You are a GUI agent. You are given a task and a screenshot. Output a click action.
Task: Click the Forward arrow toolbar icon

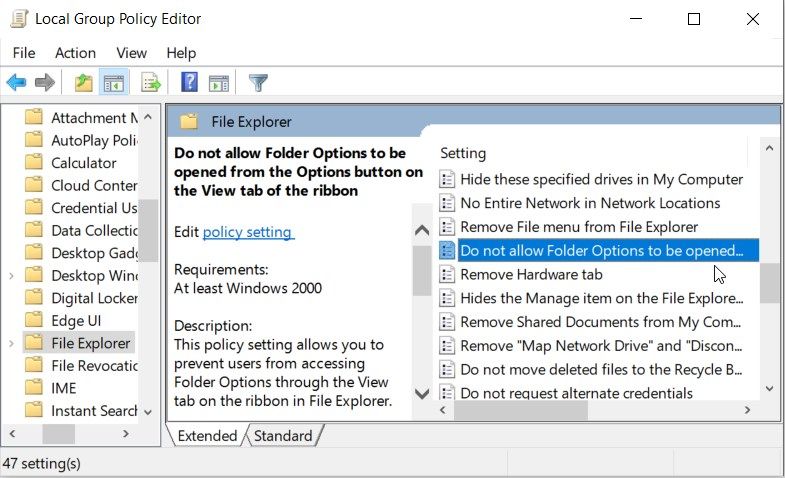(44, 82)
